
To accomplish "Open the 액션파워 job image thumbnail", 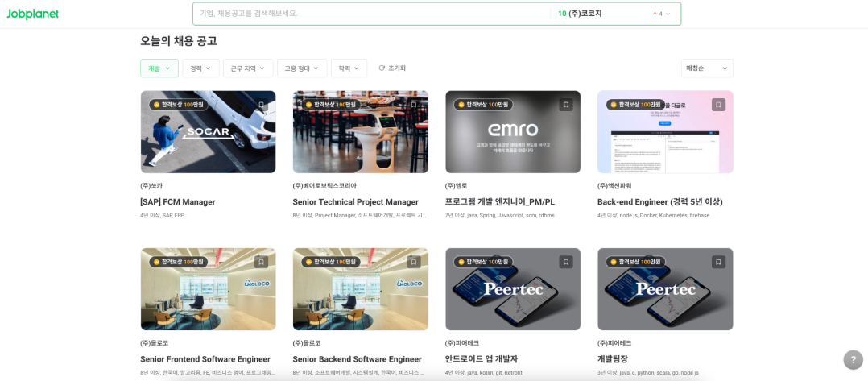I will (665, 132).
